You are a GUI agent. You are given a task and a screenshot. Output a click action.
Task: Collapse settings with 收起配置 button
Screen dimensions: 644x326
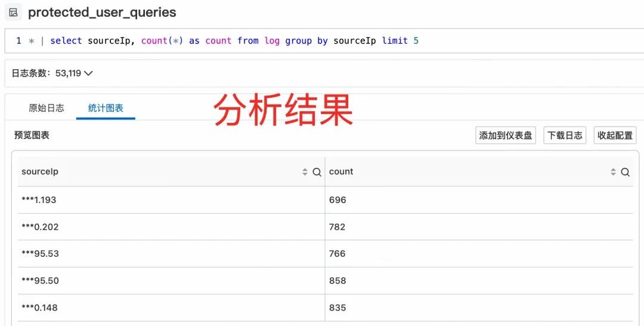click(x=615, y=136)
